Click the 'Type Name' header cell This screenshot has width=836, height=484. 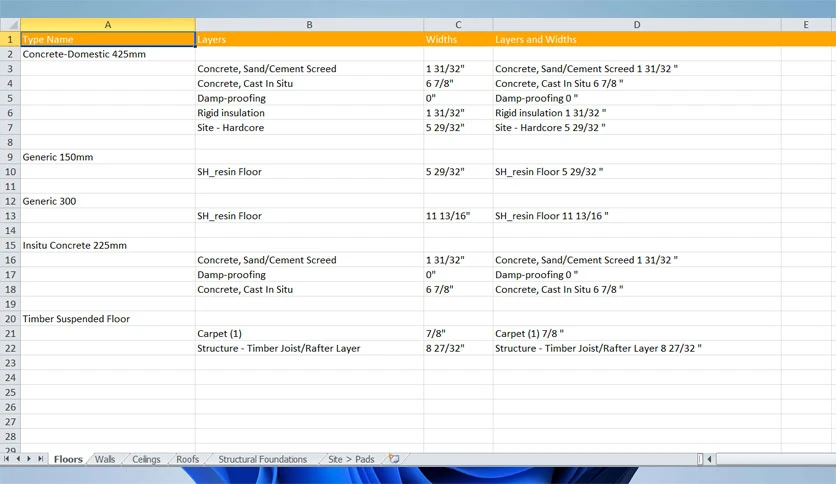point(108,39)
